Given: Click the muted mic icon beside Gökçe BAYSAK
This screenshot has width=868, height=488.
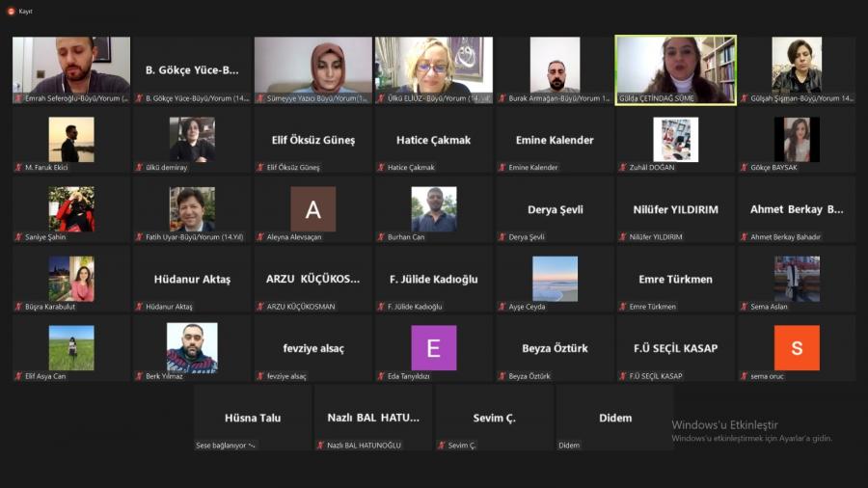Looking at the screenshot, I should (x=745, y=168).
